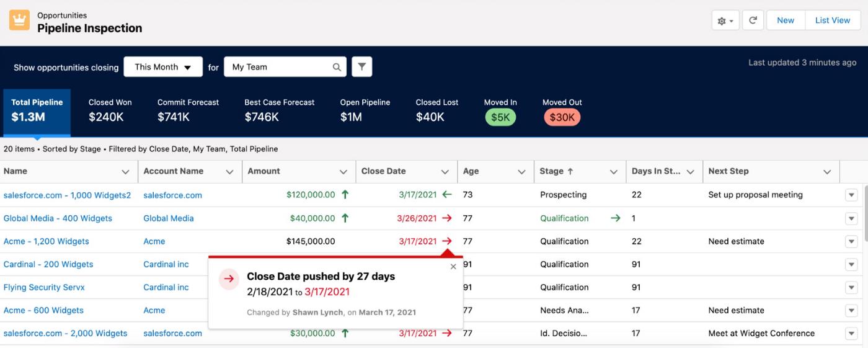
Task: Open the Acme - 1,200 Widgets opportunity link
Action: (x=46, y=241)
